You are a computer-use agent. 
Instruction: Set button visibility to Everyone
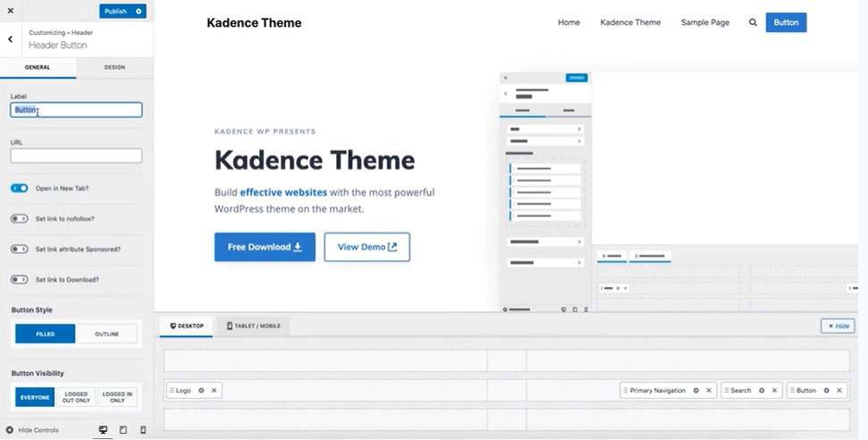(x=35, y=397)
